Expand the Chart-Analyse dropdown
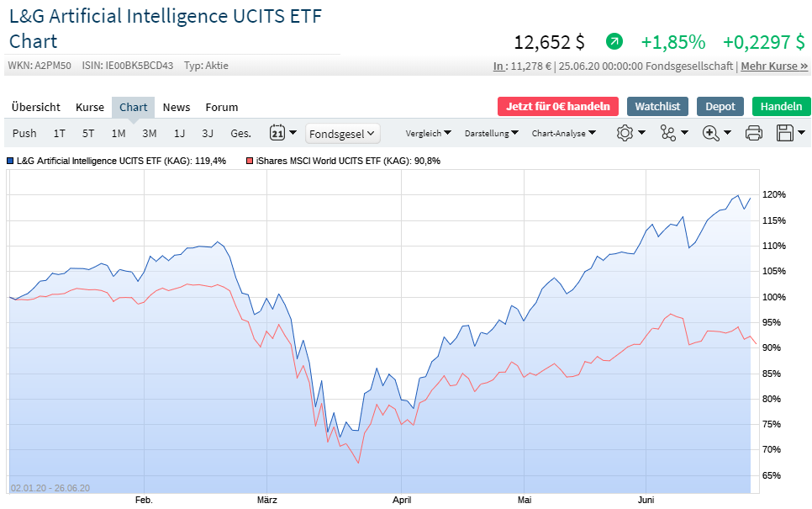 coord(564,133)
